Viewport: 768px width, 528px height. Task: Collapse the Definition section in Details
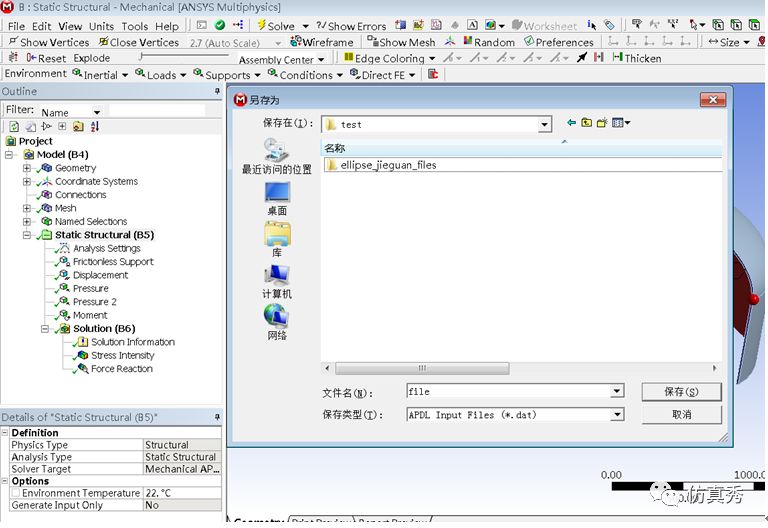pyautogui.click(x=5, y=432)
